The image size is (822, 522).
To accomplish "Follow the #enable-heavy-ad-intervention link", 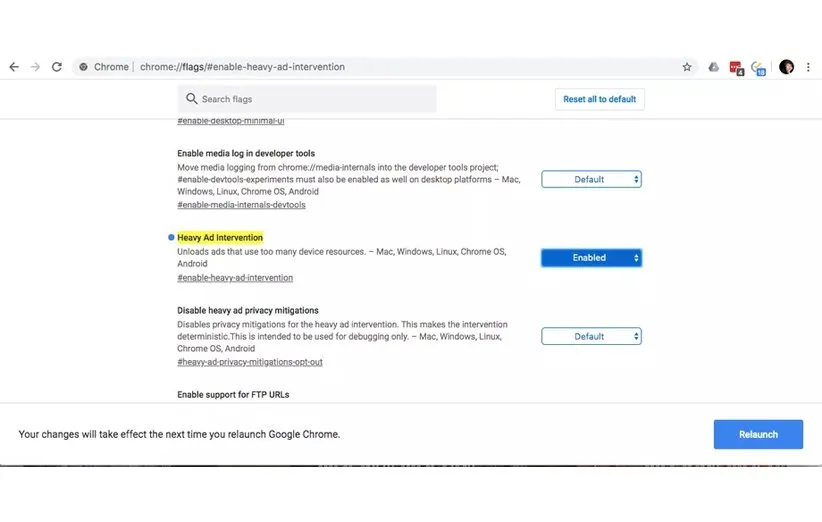I will click(235, 278).
